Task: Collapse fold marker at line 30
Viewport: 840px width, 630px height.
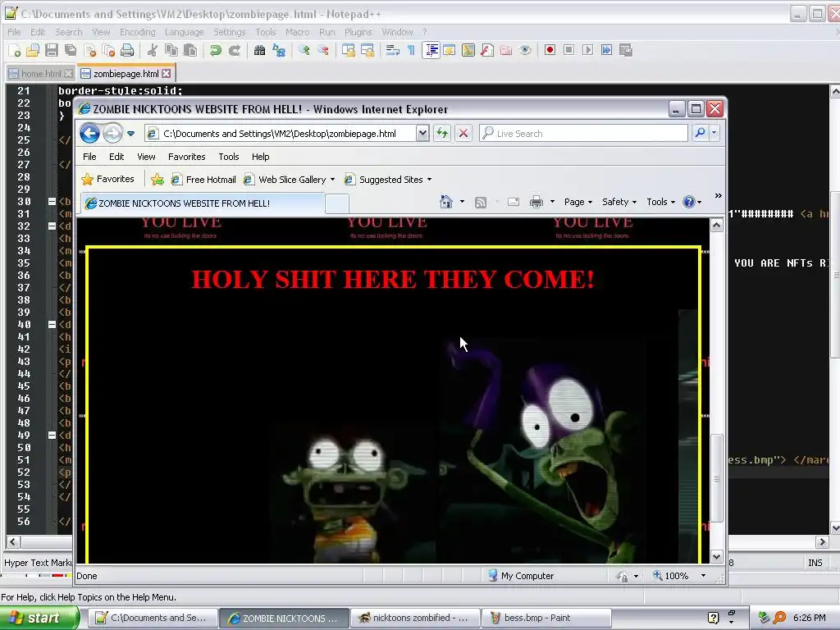Action: tap(52, 202)
